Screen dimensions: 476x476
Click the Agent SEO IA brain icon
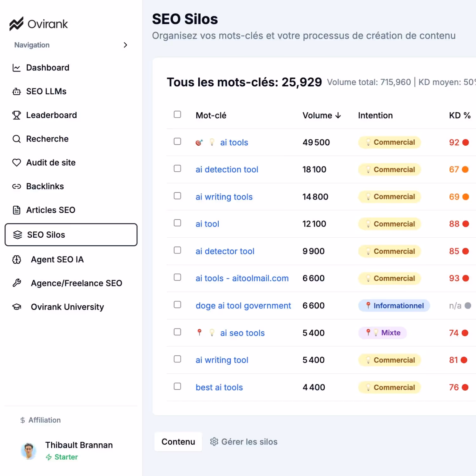[x=17, y=260]
